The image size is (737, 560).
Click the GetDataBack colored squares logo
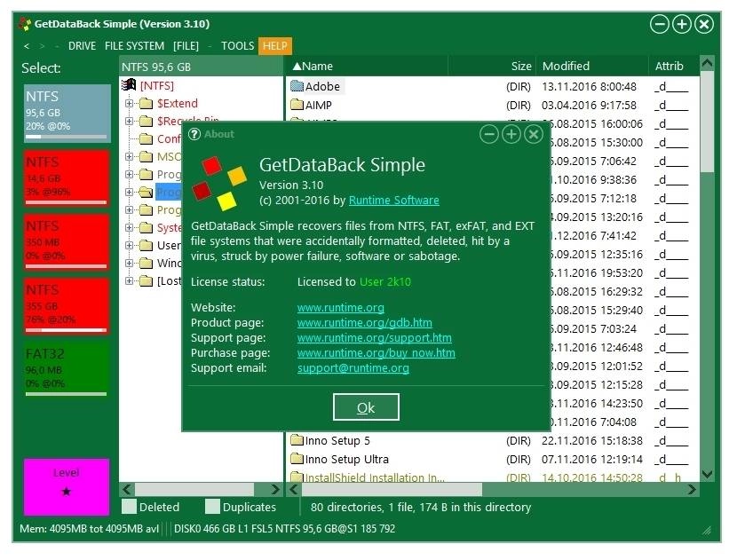[x=219, y=183]
